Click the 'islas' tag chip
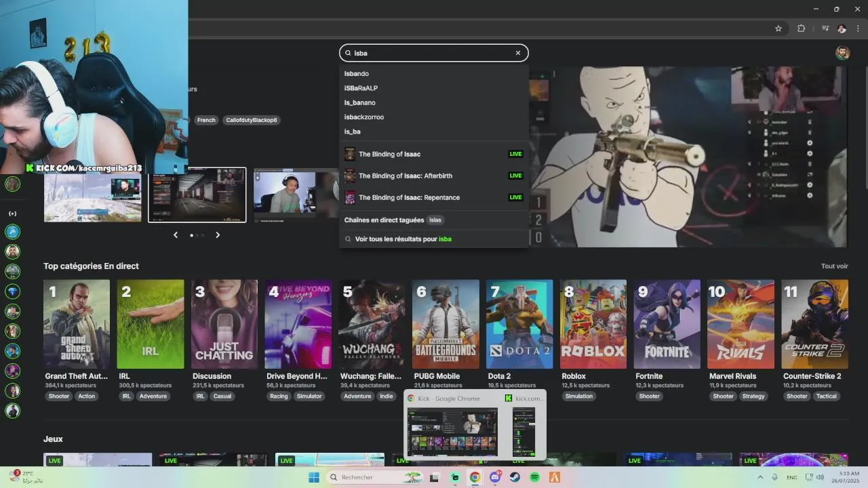The image size is (868, 488). [x=435, y=220]
